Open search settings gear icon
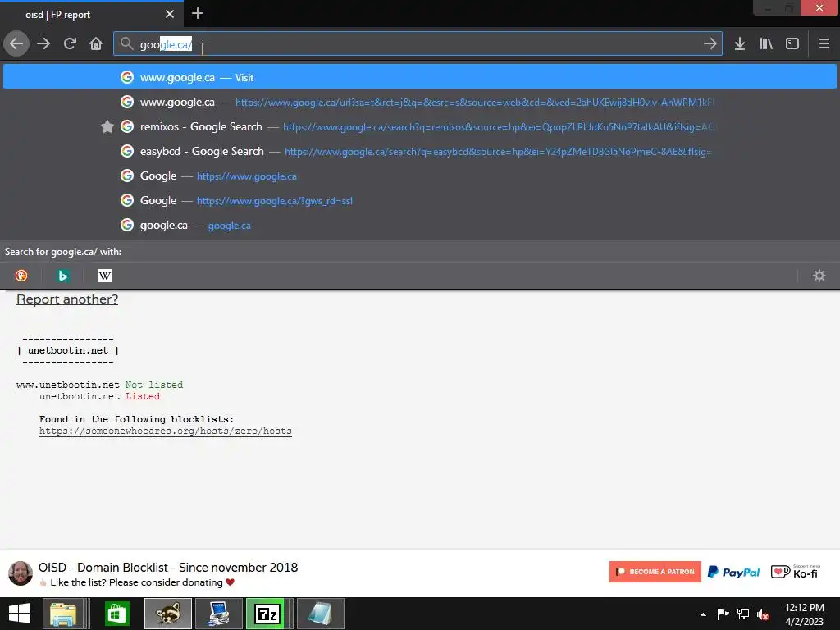The height and width of the screenshot is (630, 840). point(819,276)
